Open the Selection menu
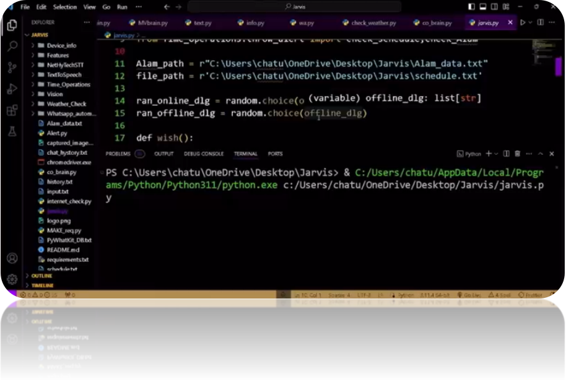Image resolution: width=566 pixels, height=392 pixels. point(66,7)
